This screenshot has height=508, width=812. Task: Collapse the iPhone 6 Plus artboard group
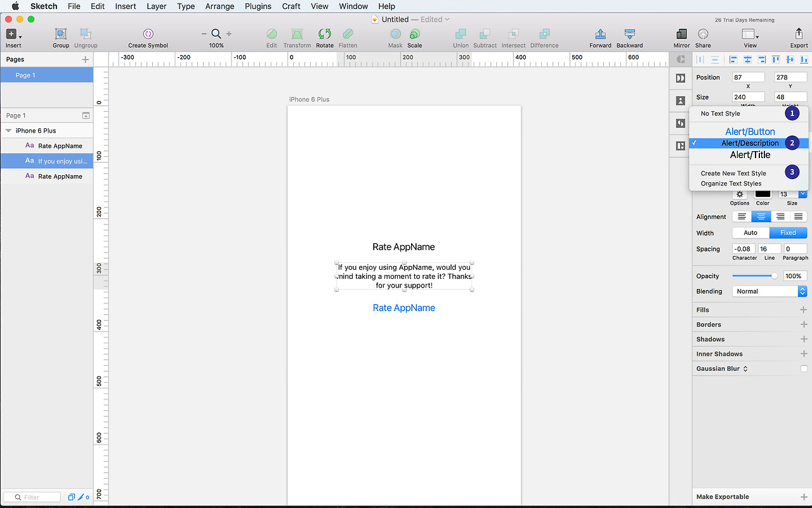(x=8, y=131)
